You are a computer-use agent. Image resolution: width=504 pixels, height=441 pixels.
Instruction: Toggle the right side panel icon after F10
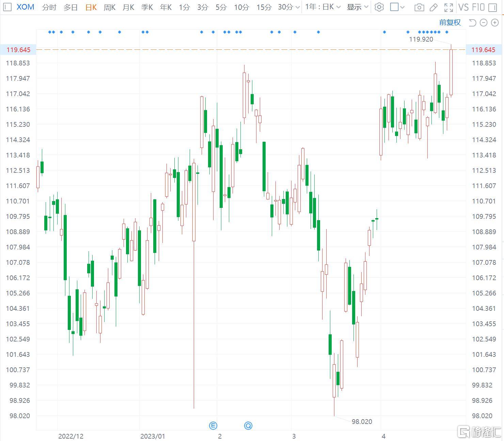(x=492, y=7)
